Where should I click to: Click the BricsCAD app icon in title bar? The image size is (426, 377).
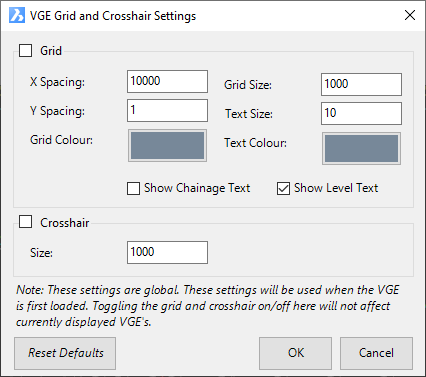coord(17,16)
